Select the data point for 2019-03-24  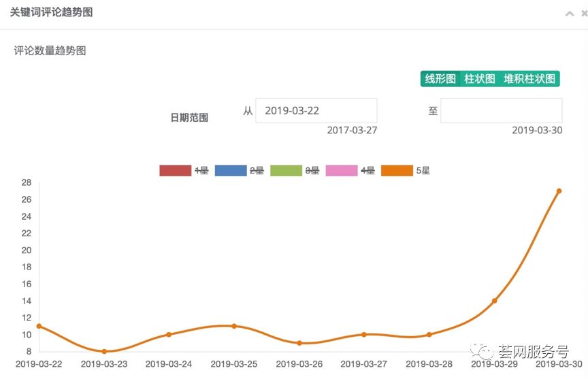point(169,335)
